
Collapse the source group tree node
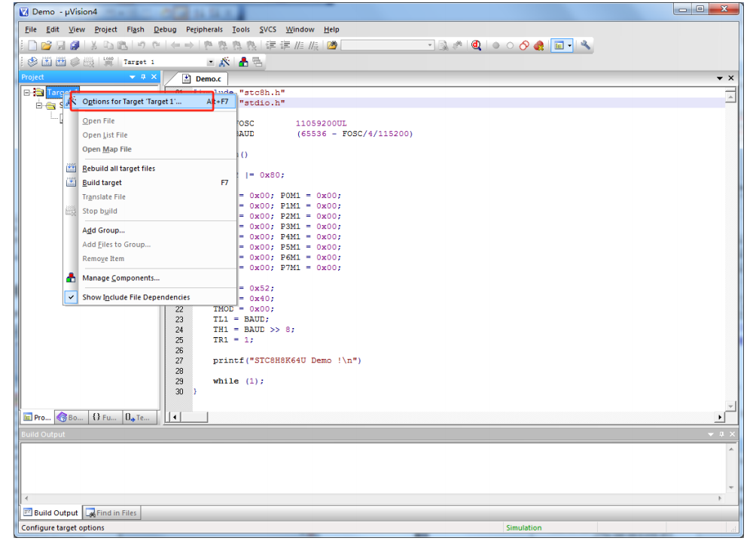(x=39, y=105)
